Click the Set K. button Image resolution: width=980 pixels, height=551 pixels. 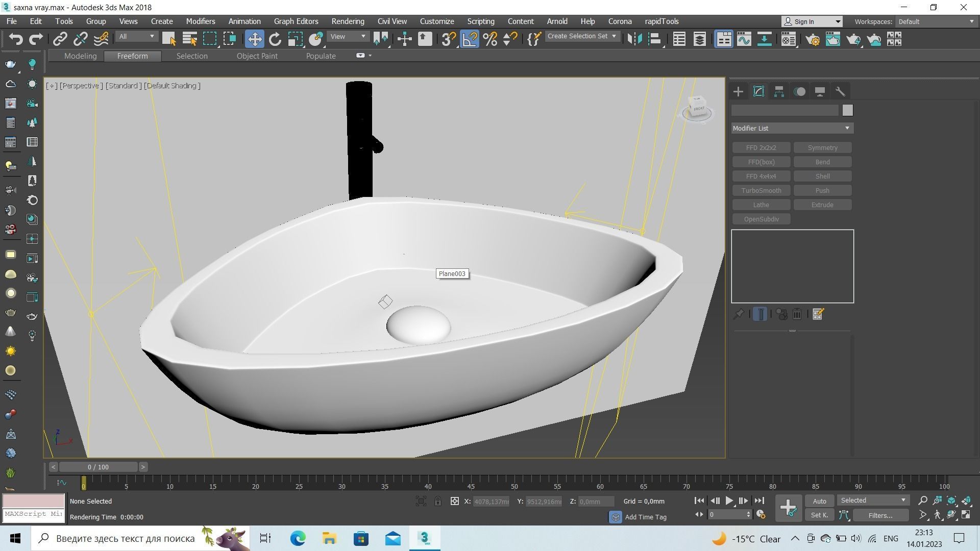tap(819, 515)
